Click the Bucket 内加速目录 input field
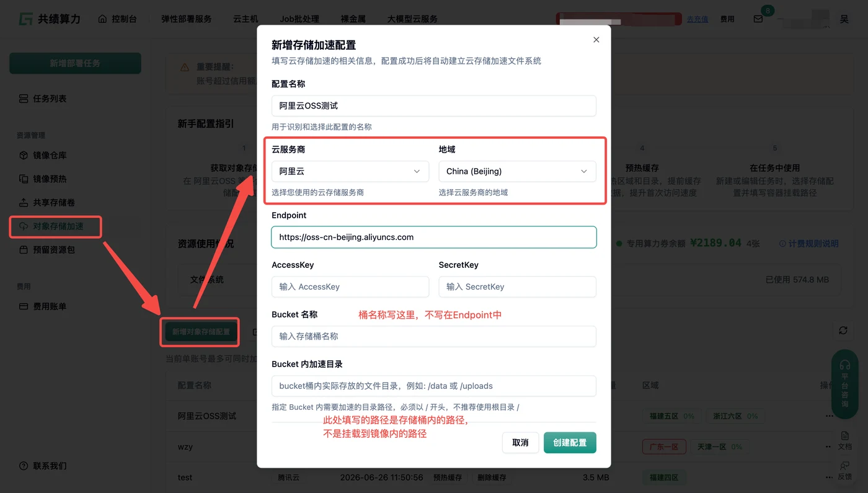 coord(433,386)
